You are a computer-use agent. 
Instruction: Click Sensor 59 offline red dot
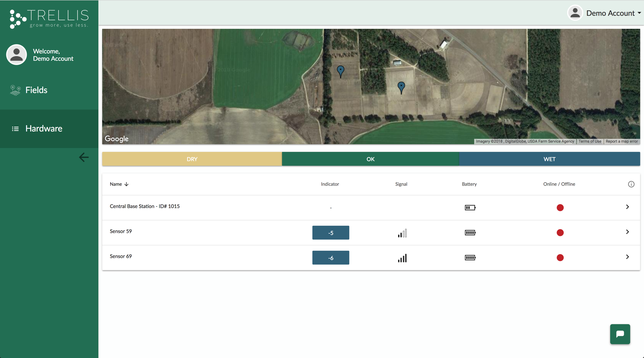(x=560, y=233)
